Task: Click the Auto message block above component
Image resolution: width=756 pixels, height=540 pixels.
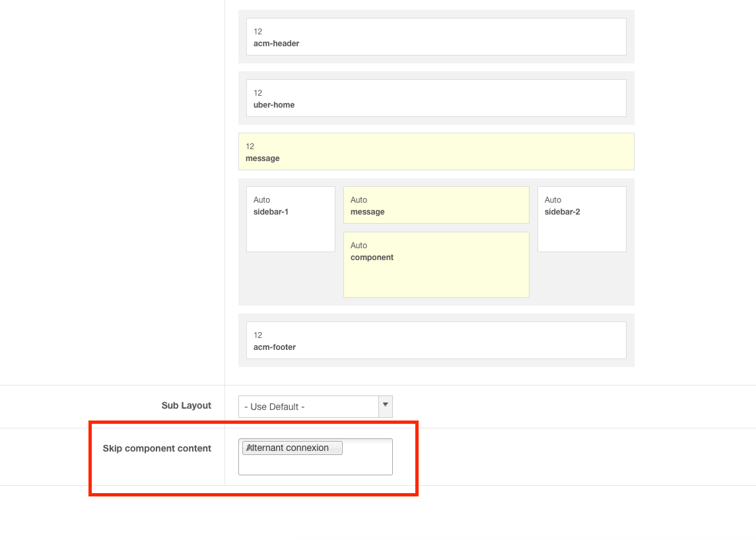Action: point(436,205)
